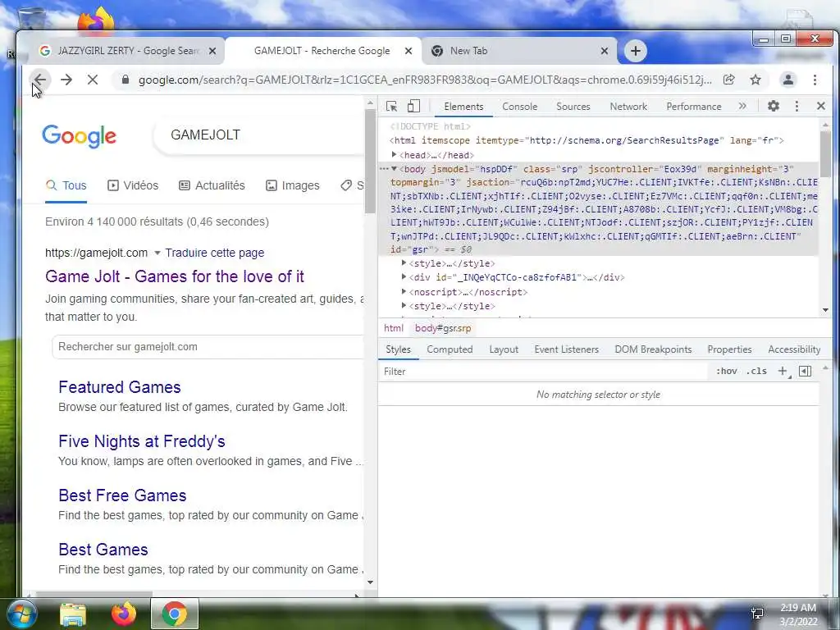Screen dimensions: 840x630
Task: Expand the head element node
Action: pos(395,155)
